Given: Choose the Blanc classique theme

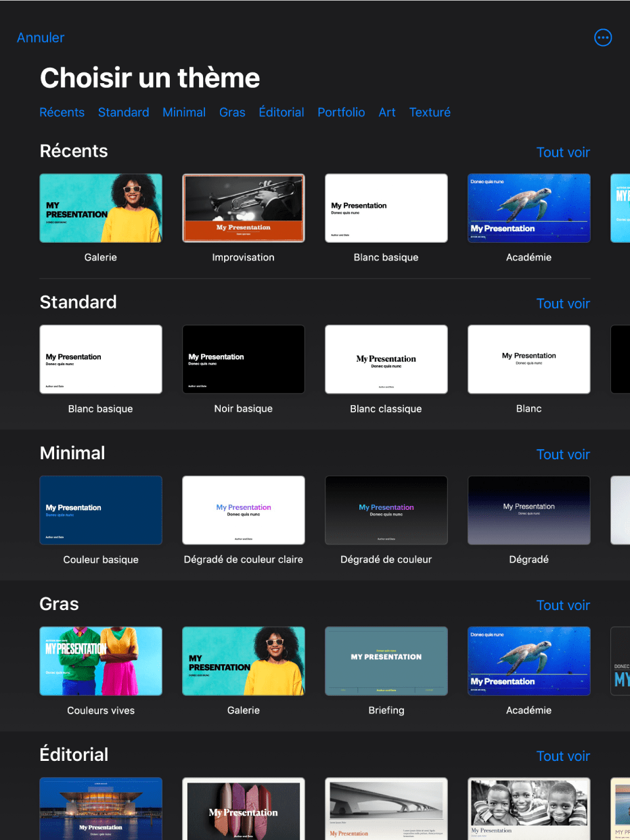Looking at the screenshot, I should click(386, 359).
